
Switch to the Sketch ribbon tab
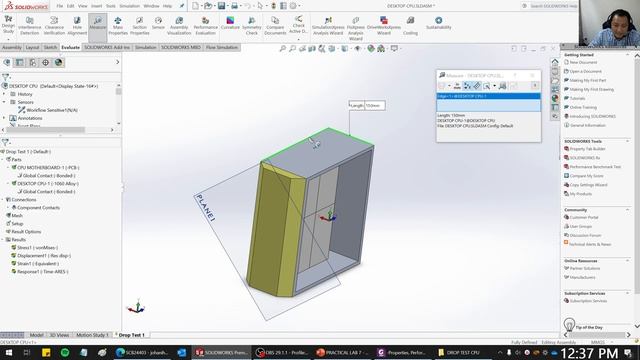tap(50, 48)
